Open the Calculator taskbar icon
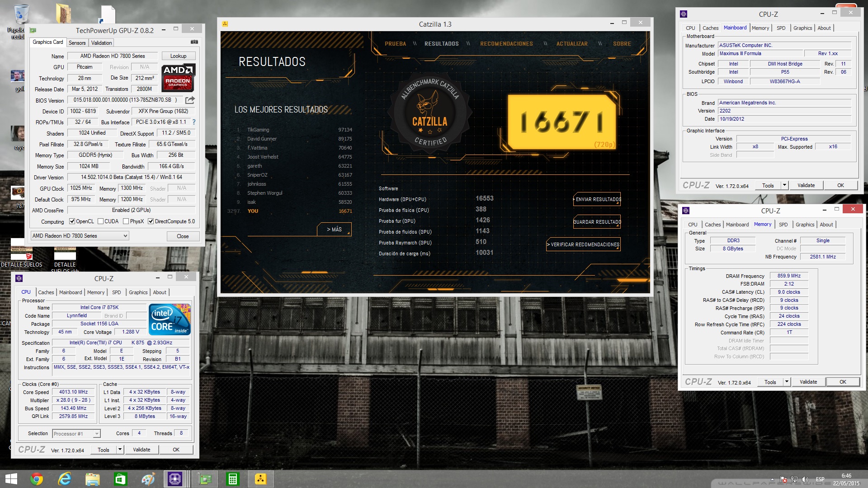The image size is (868, 488). coord(233,479)
